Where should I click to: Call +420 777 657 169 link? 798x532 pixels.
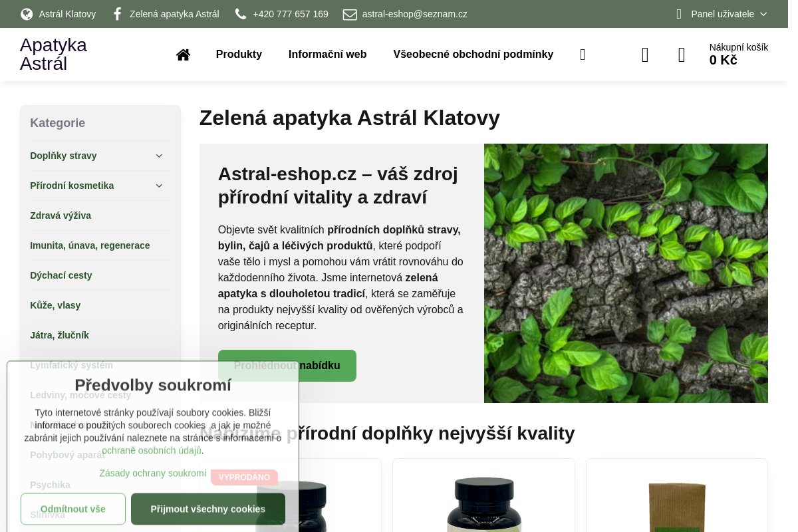click(x=291, y=14)
